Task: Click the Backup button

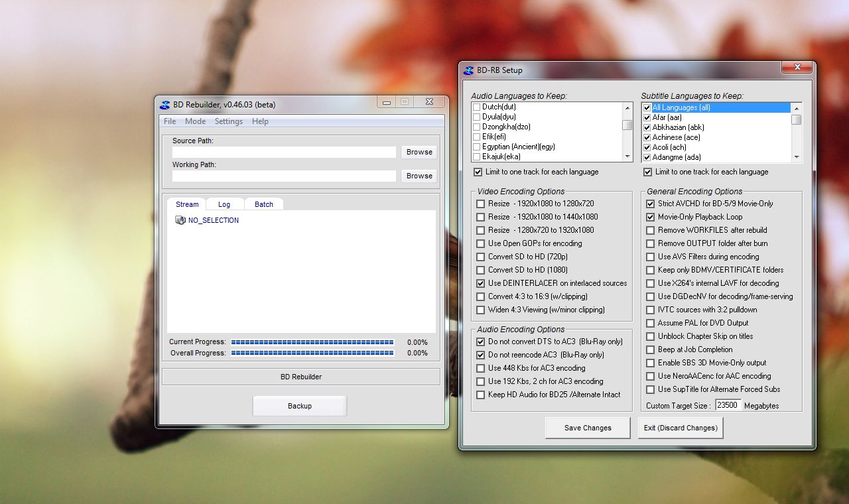Action: (299, 406)
